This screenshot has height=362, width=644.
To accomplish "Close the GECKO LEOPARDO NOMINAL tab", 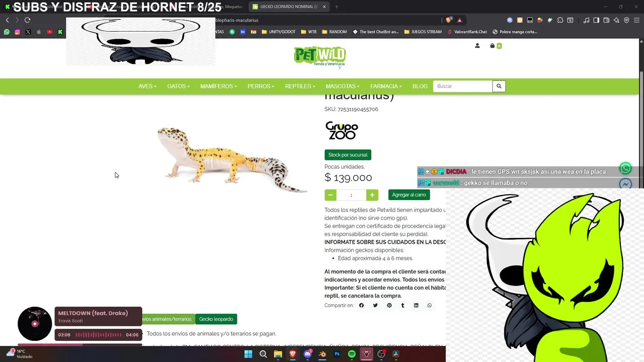I will [x=324, y=7].
